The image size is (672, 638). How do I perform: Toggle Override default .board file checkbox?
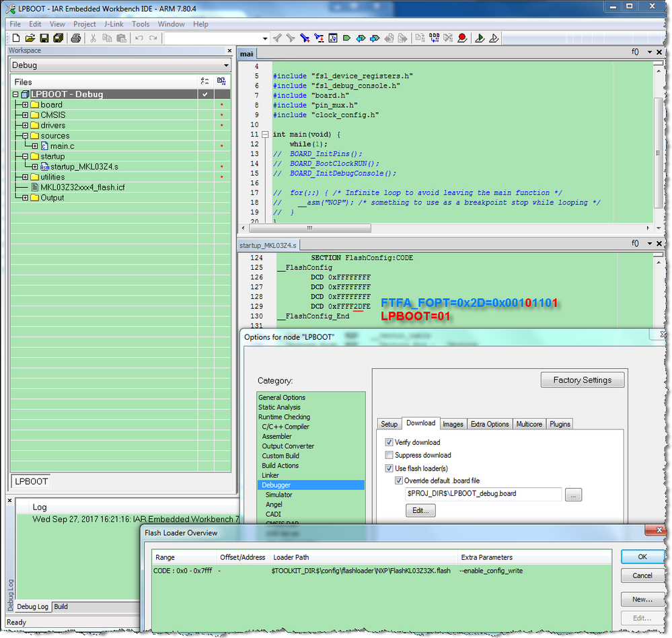[x=399, y=481]
